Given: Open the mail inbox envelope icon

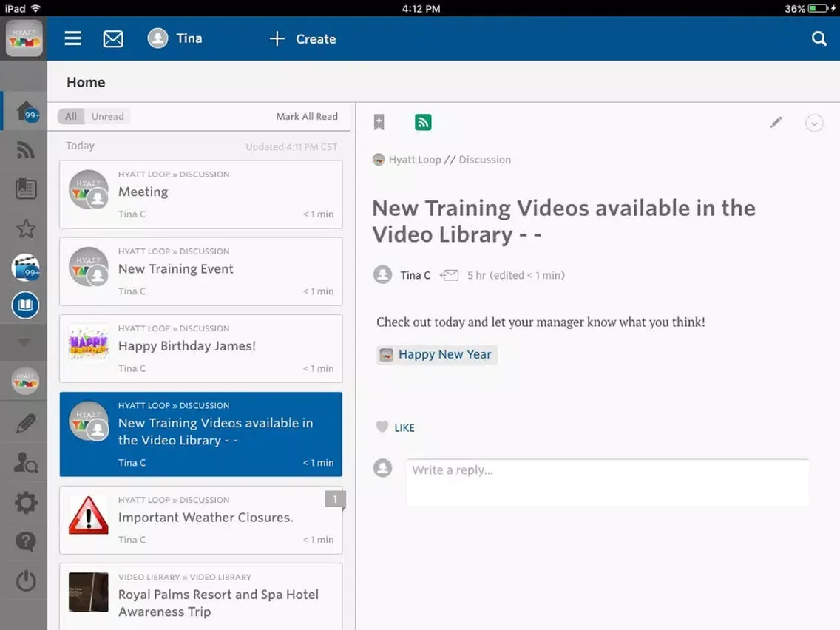Looking at the screenshot, I should [113, 38].
